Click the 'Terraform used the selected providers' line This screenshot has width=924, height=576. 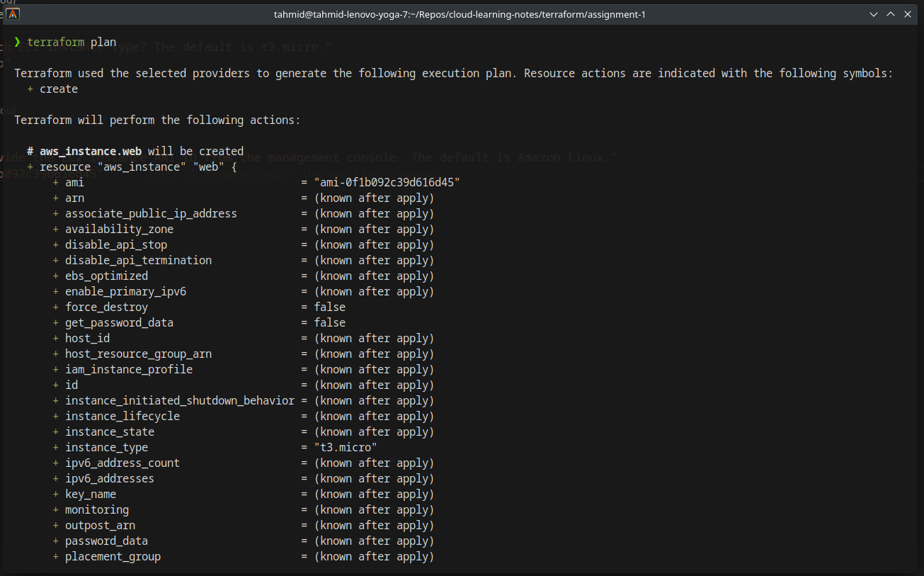(454, 74)
